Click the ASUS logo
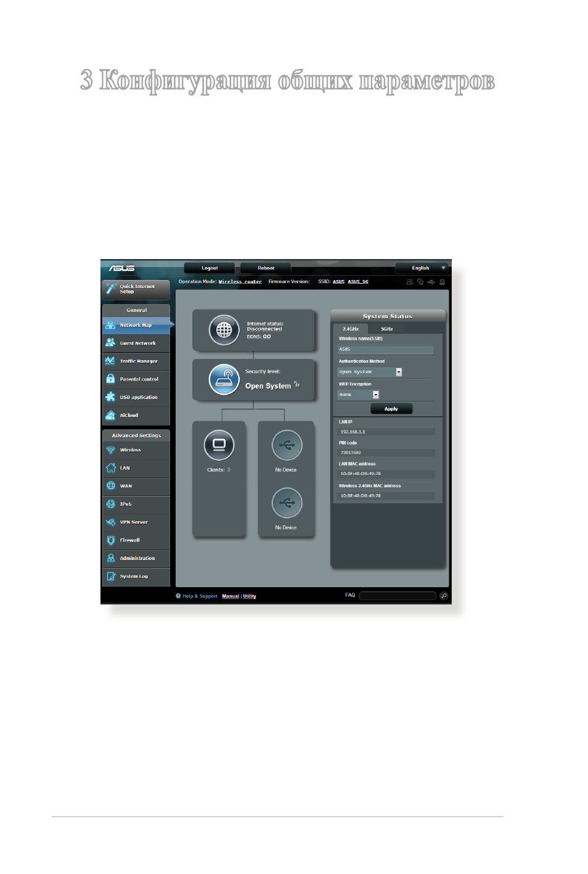Viewport: 588px width, 874px height. point(122,268)
